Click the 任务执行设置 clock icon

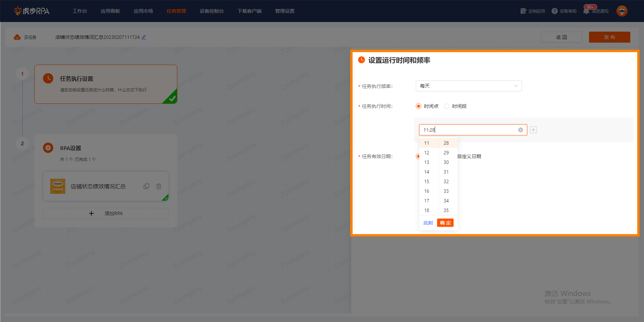coord(48,78)
